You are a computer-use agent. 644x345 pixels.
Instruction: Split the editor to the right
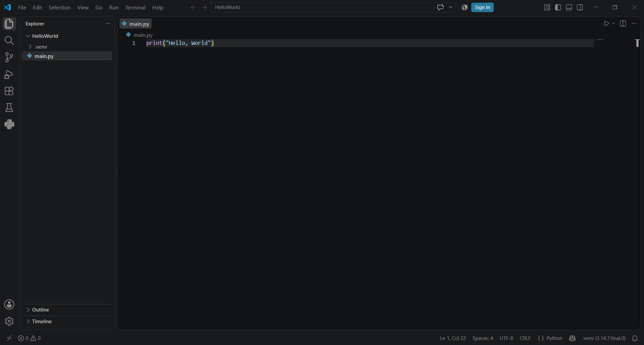pos(623,23)
